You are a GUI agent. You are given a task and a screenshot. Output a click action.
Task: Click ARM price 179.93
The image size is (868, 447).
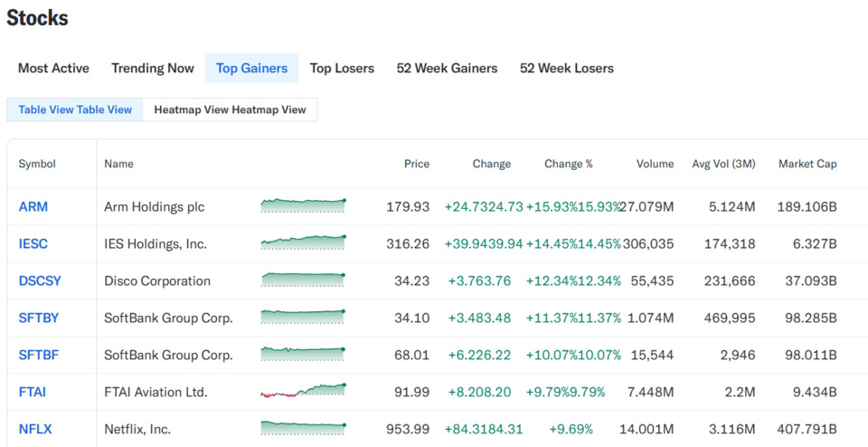(408, 207)
